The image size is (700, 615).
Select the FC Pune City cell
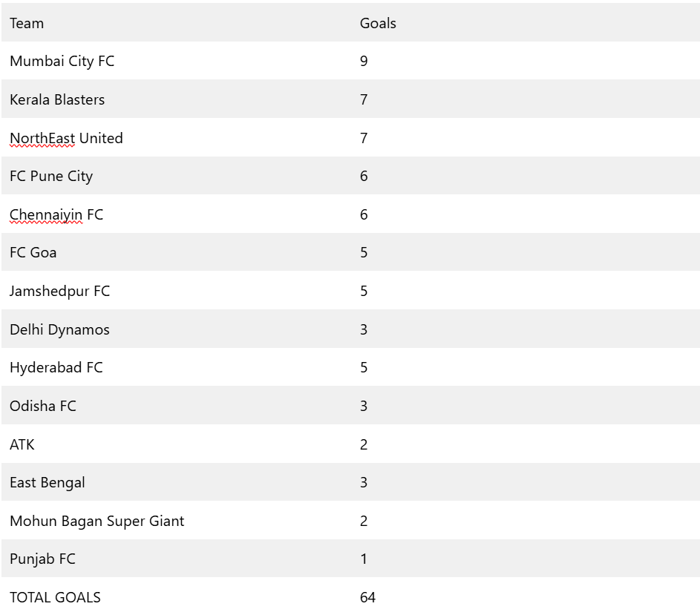pos(51,176)
